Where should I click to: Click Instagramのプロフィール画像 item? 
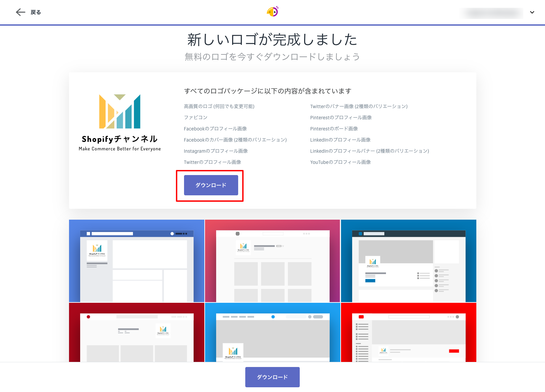(x=216, y=151)
